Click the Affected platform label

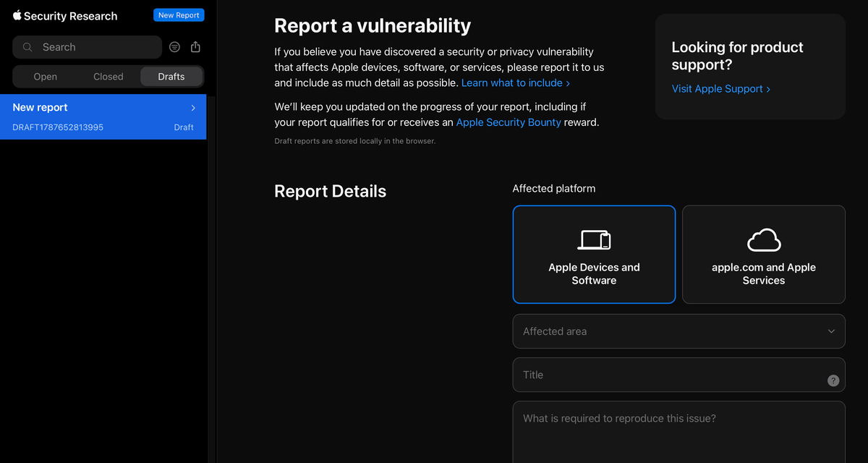(x=554, y=188)
